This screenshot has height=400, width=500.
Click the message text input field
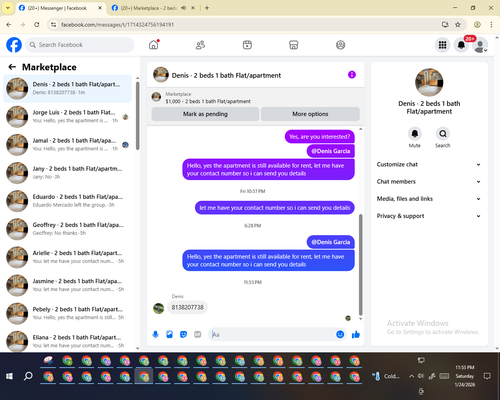tap(273, 334)
